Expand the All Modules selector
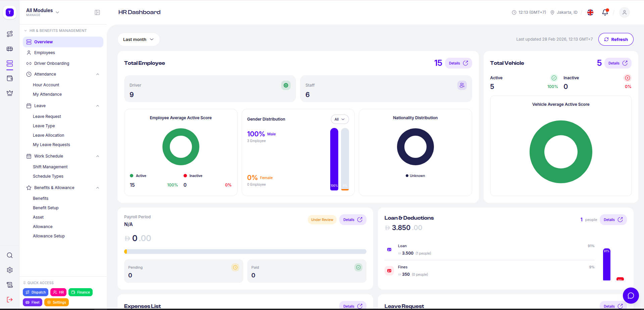 point(43,12)
